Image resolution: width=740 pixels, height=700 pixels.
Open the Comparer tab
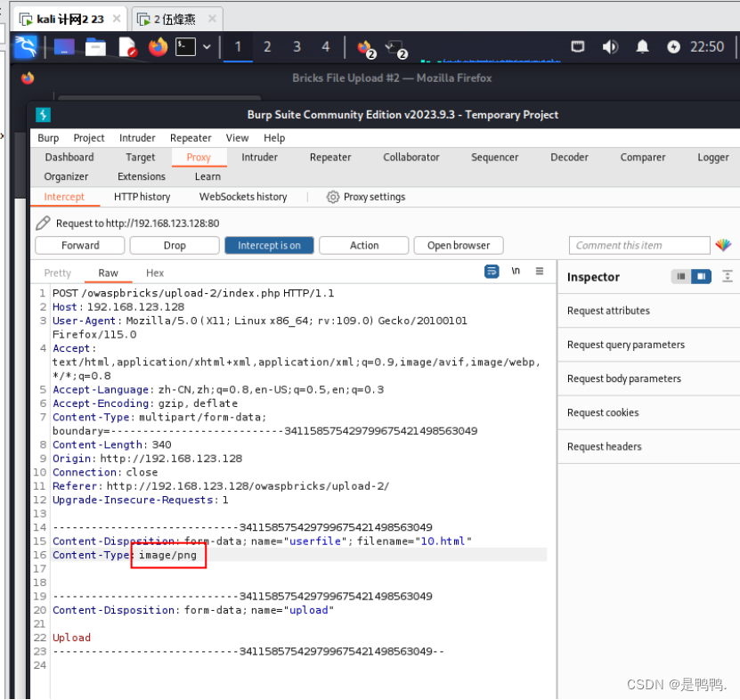tap(643, 157)
